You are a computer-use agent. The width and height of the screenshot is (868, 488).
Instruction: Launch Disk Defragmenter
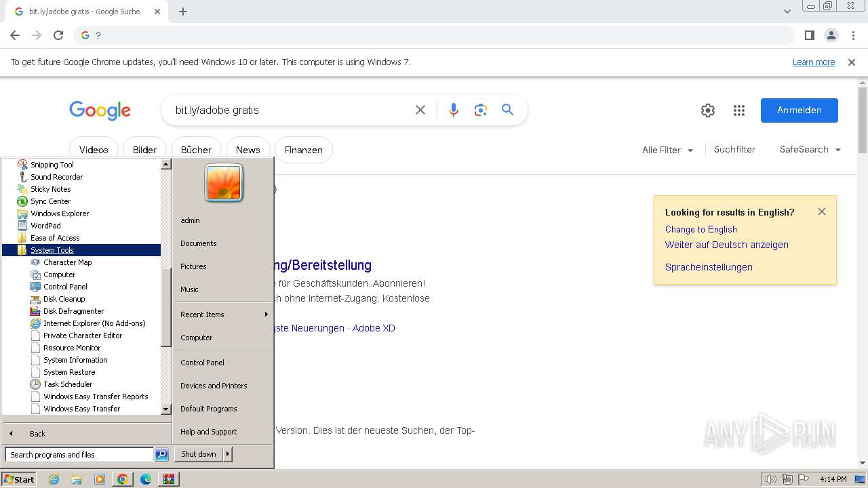[74, 311]
